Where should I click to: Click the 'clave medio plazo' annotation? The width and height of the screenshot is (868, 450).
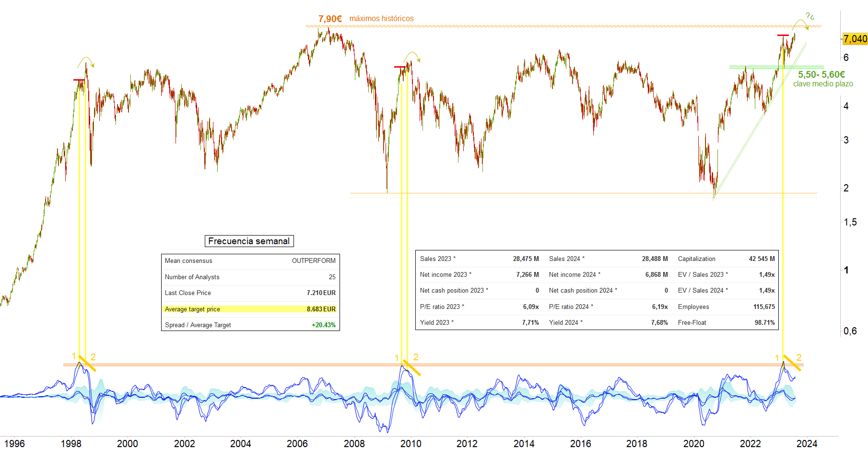(823, 84)
